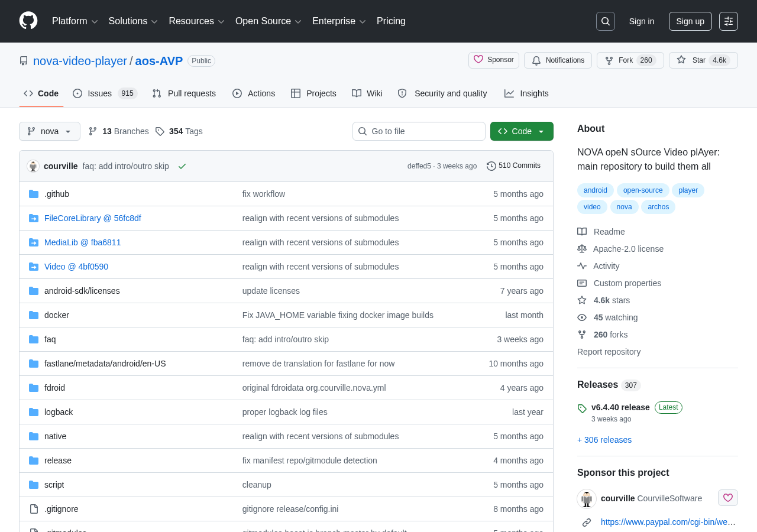The width and height of the screenshot is (757, 532).
Task: Open the nova branch selector dropdown
Action: [50, 131]
